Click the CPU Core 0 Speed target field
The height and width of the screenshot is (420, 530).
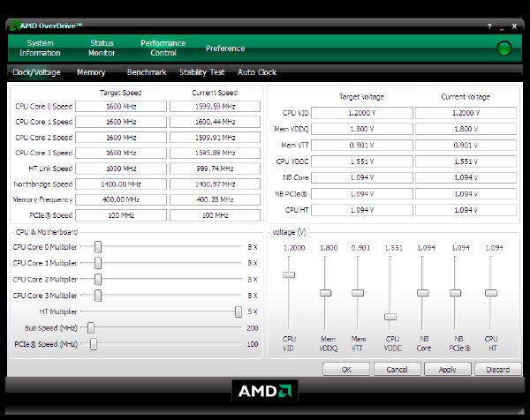(x=121, y=107)
